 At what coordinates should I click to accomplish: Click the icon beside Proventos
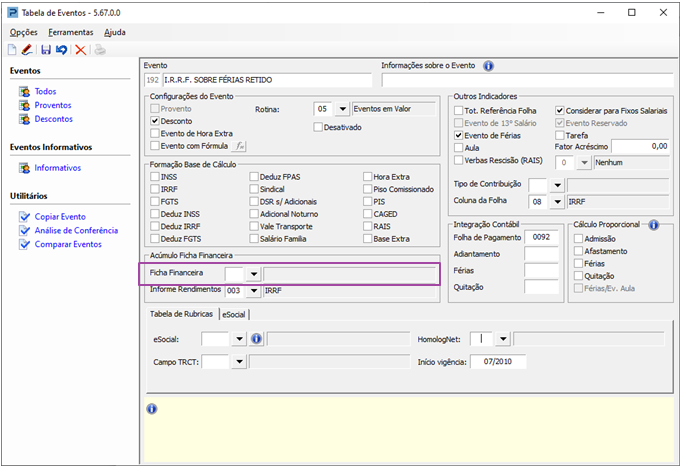coord(24,105)
